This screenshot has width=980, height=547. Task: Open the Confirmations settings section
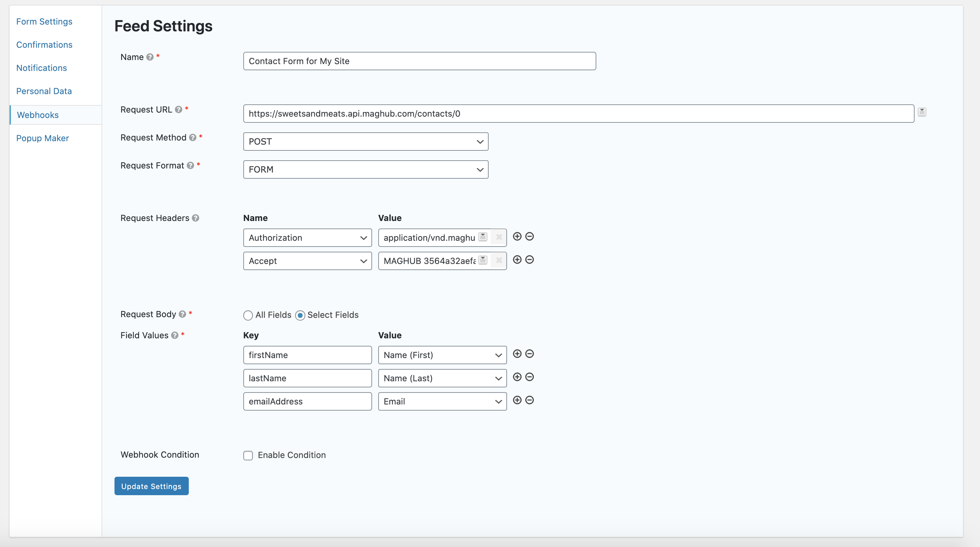point(44,45)
